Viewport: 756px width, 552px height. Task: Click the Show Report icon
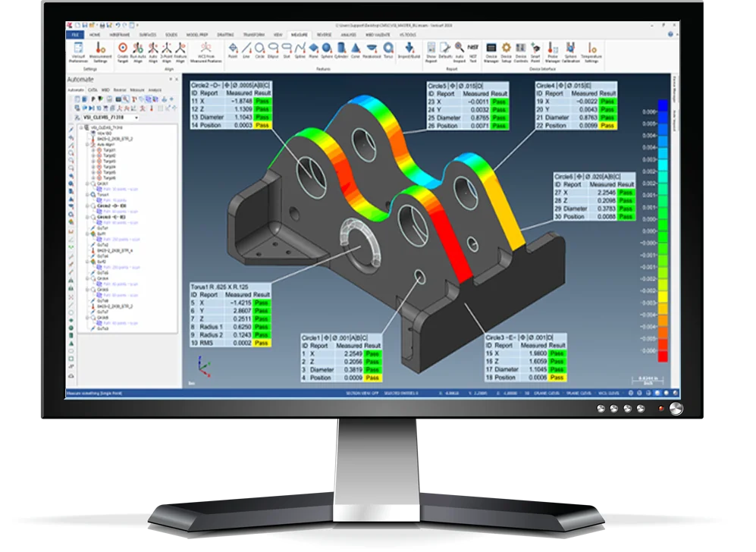pyautogui.click(x=431, y=52)
